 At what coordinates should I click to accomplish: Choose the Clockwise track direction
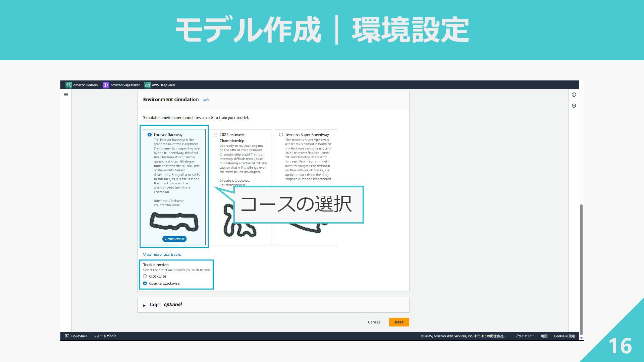145,277
